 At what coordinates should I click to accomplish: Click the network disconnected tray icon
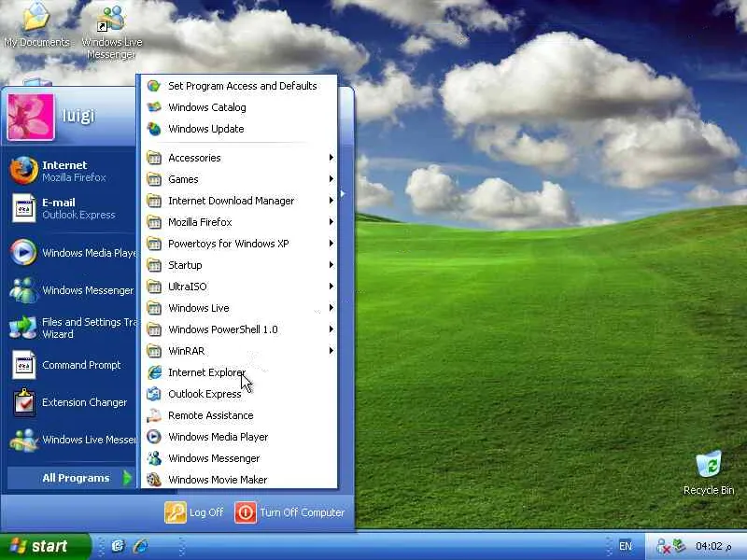click(663, 546)
